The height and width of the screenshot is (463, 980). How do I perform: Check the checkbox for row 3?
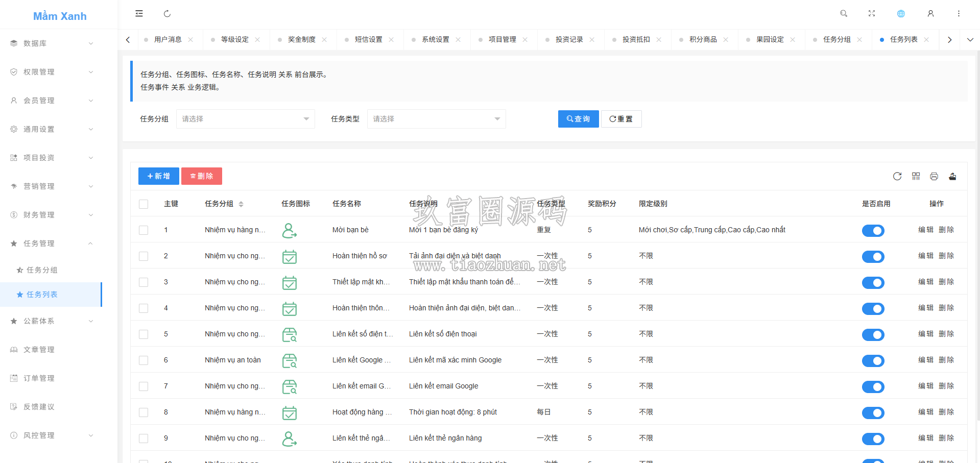click(x=144, y=282)
